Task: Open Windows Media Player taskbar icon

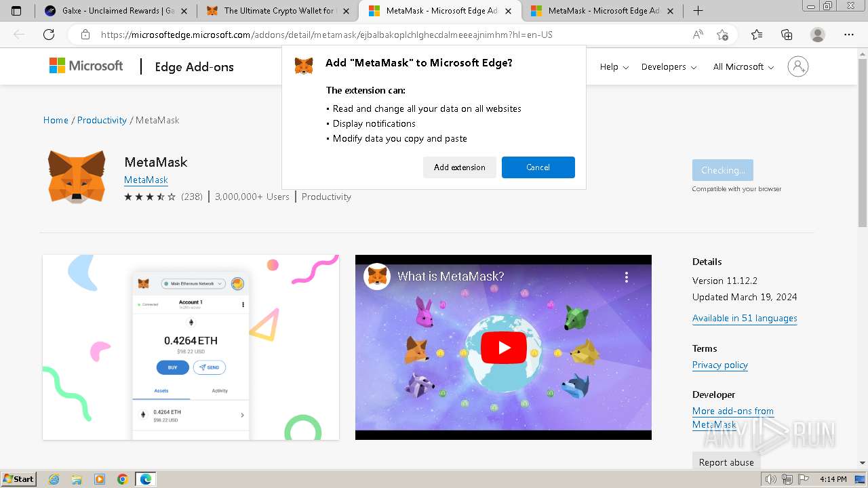Action: click(x=100, y=479)
